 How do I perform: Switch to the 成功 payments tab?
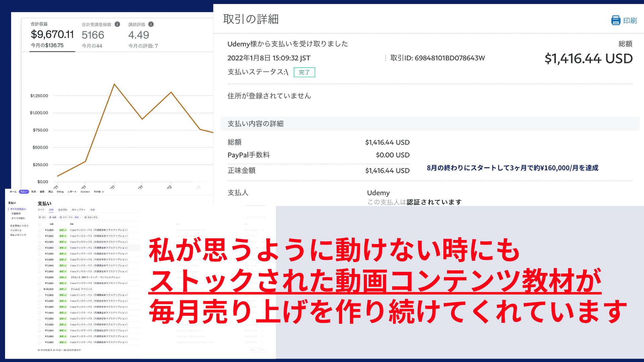(x=51, y=209)
